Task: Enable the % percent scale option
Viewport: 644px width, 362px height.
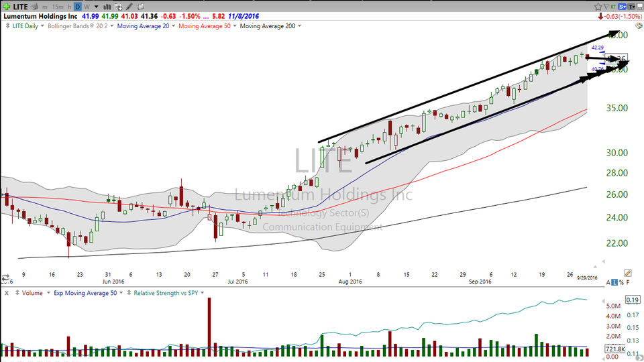Action: 621,282
